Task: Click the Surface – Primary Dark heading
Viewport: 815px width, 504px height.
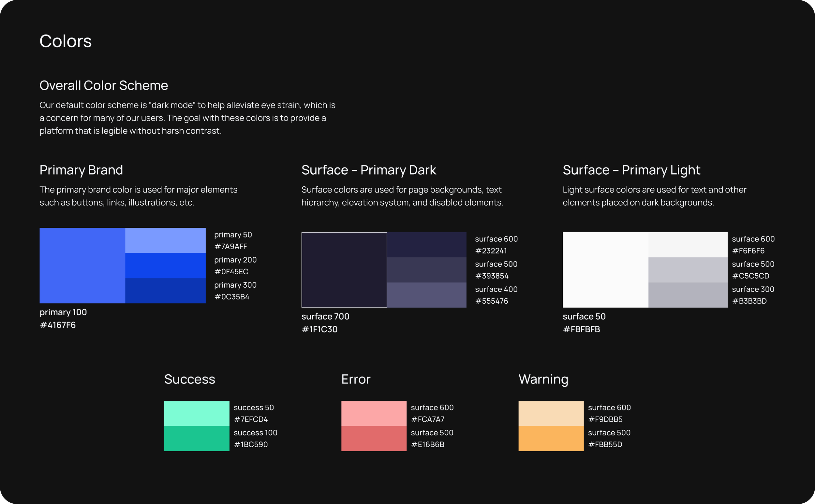Action: pyautogui.click(x=368, y=170)
